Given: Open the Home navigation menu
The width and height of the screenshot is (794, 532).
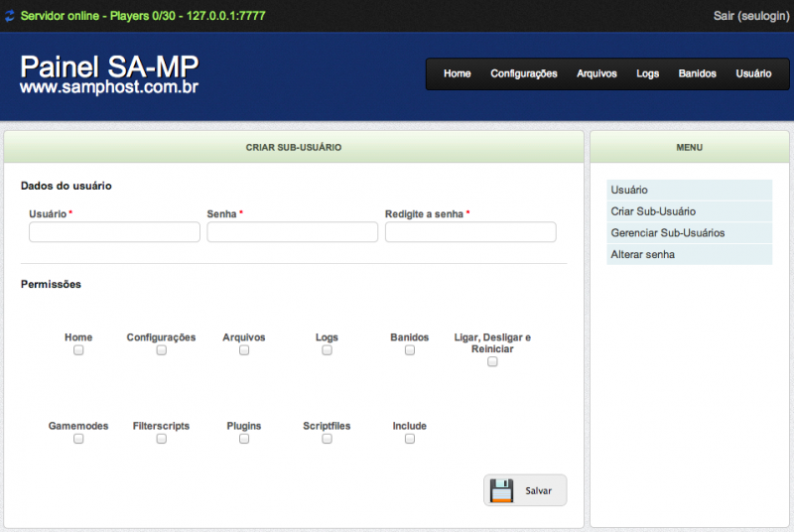Looking at the screenshot, I should click(x=458, y=73).
